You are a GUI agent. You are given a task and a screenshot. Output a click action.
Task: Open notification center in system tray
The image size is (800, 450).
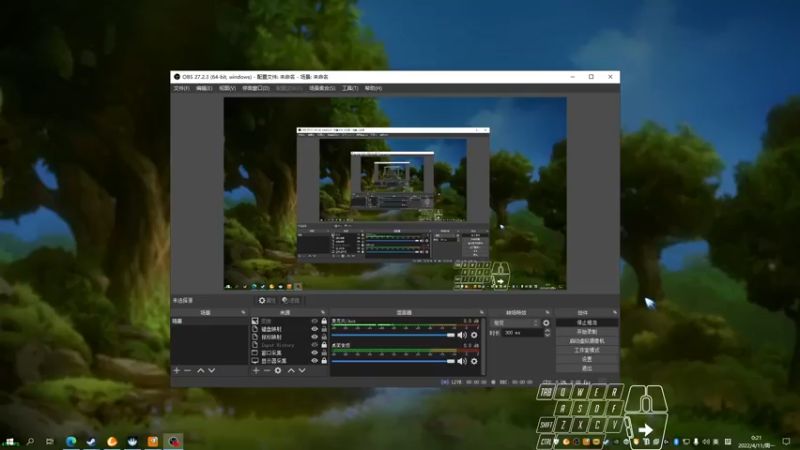point(786,441)
